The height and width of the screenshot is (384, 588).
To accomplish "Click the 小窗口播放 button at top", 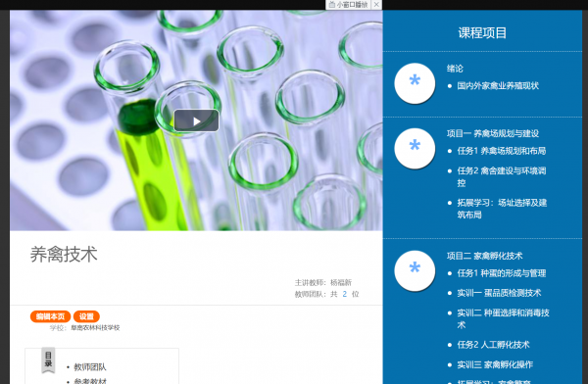I will [x=348, y=5].
